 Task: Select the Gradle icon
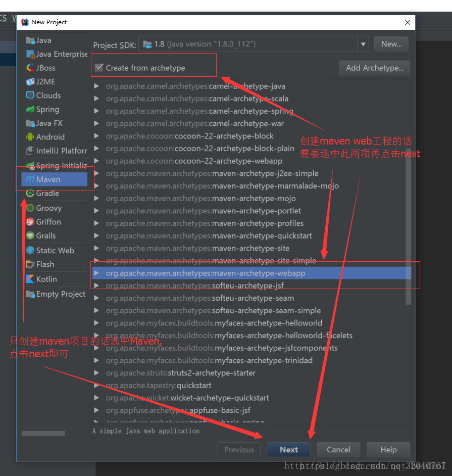tap(30, 194)
